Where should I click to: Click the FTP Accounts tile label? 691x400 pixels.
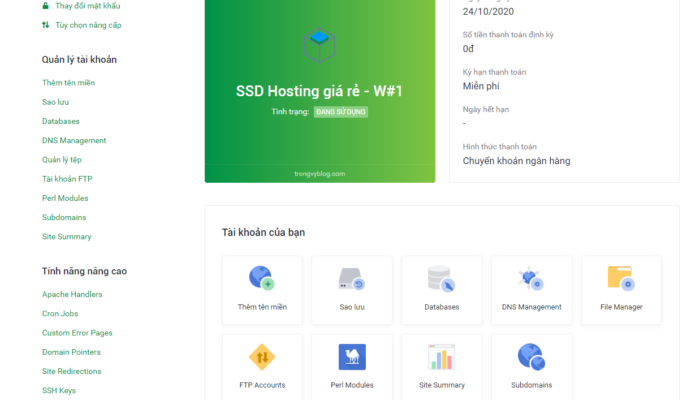tap(262, 385)
